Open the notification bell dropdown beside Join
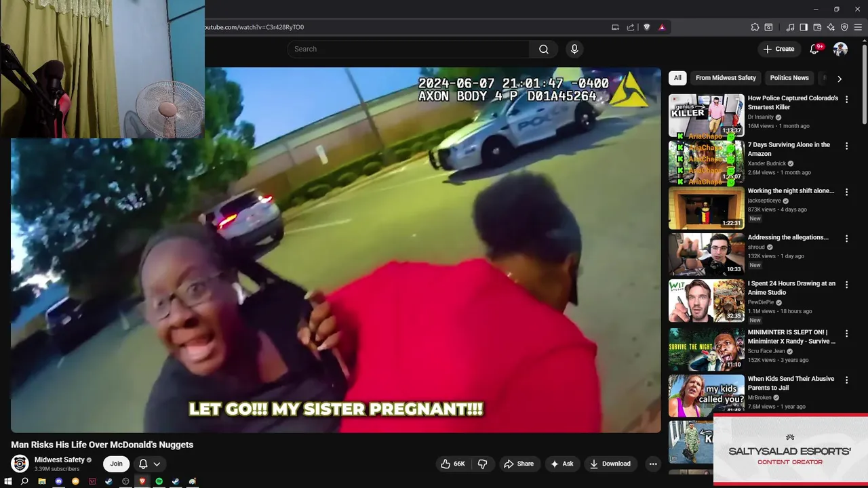This screenshot has width=868, height=488. pyautogui.click(x=149, y=464)
